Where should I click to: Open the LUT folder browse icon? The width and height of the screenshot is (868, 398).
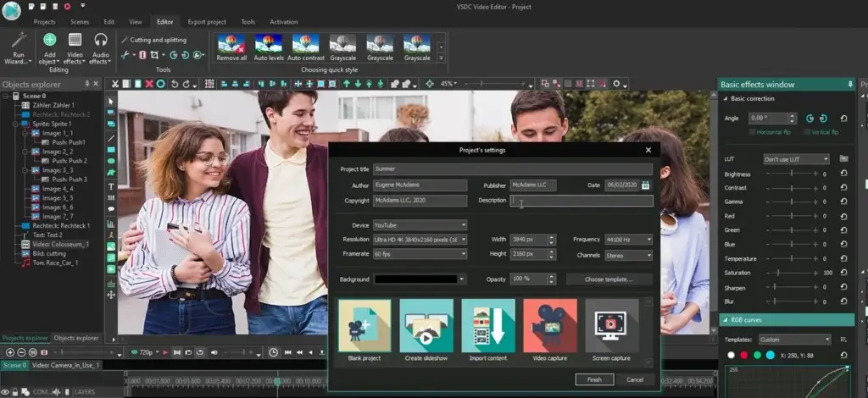tap(843, 158)
